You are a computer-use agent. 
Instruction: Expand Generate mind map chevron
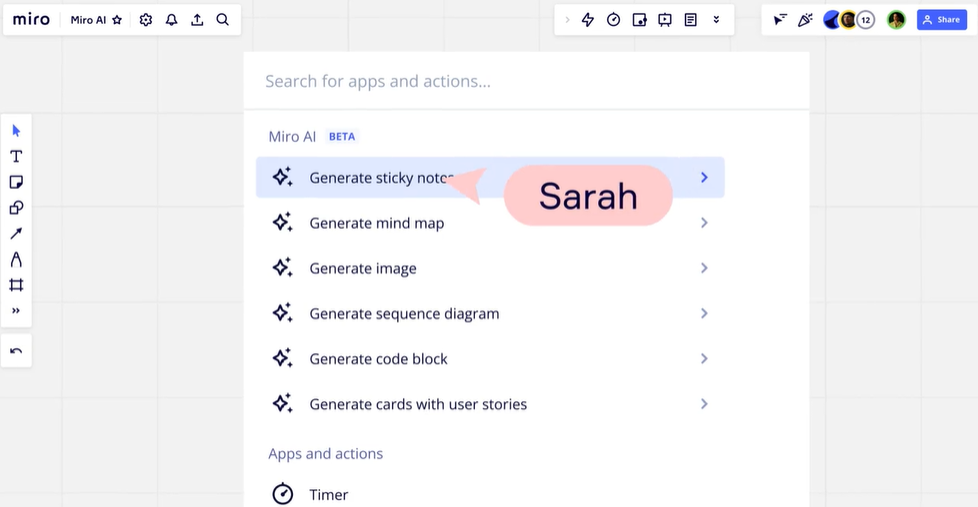coord(704,223)
